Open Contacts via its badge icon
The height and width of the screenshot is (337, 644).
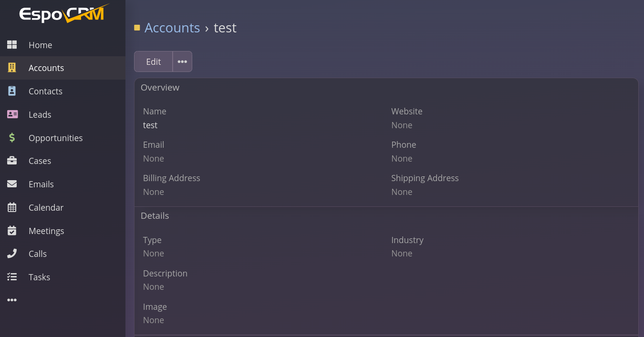[x=12, y=91]
